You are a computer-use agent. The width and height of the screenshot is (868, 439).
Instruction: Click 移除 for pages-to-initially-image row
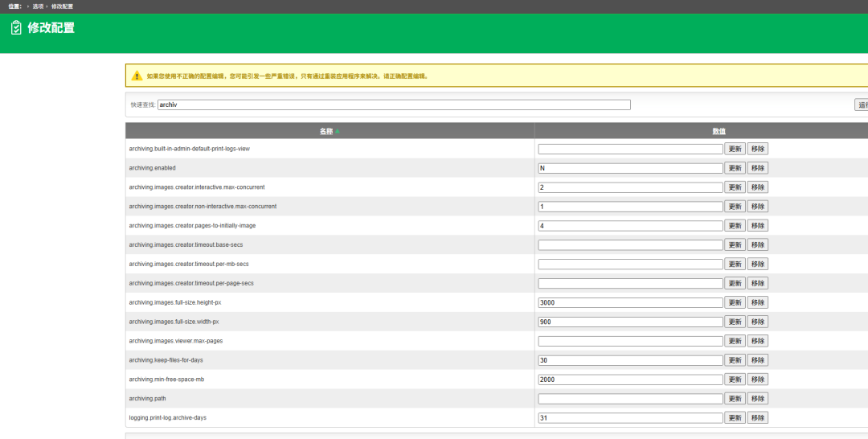757,225
